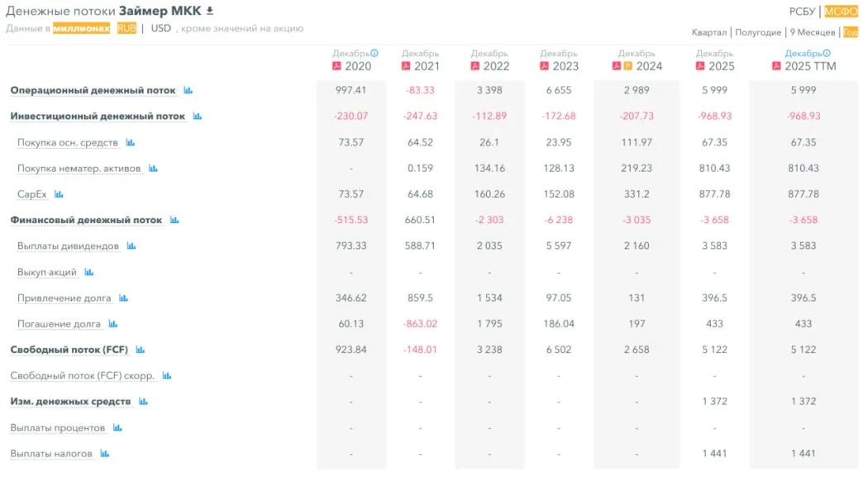The height and width of the screenshot is (477, 868).
Task: Click chart icon for Погашение долга
Action: click(113, 324)
